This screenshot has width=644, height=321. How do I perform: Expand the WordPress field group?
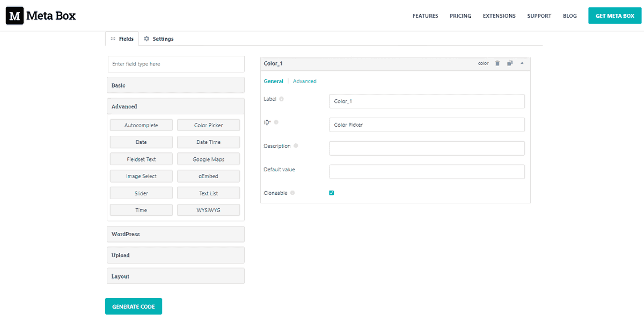(x=175, y=234)
